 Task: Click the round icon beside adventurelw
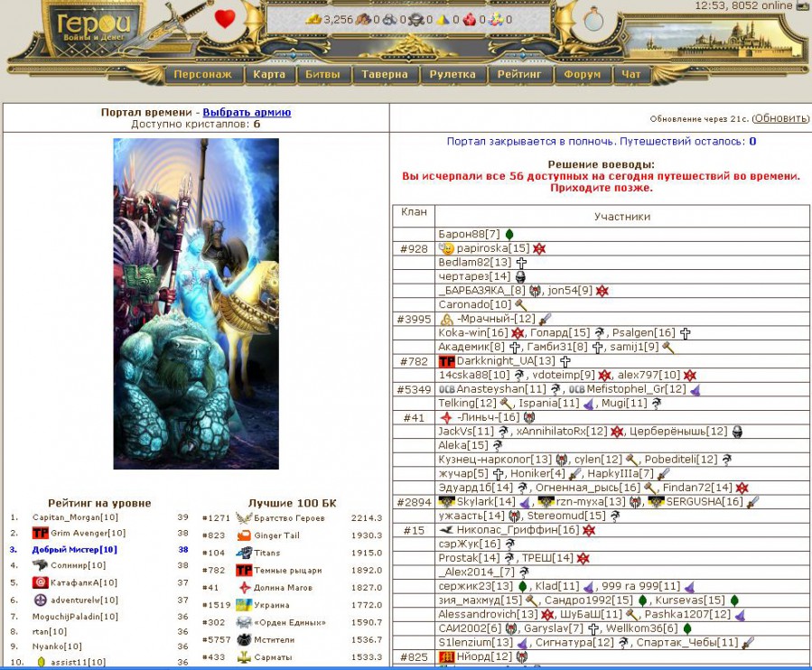pos(40,600)
